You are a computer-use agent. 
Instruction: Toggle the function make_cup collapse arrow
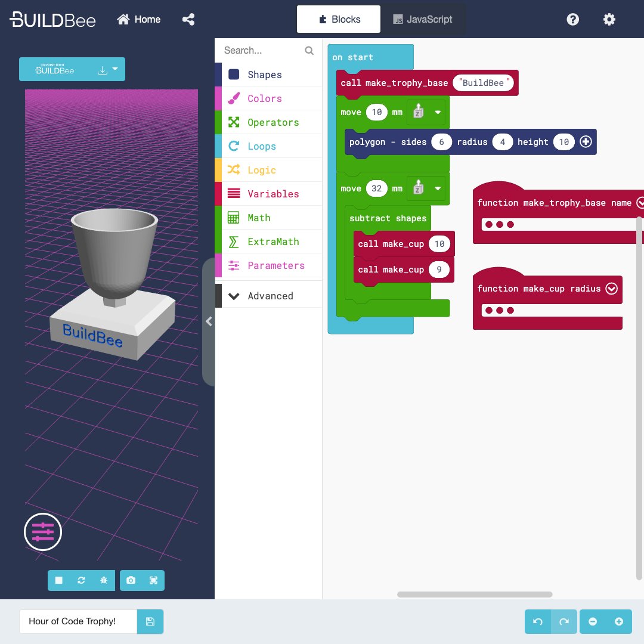point(612,289)
